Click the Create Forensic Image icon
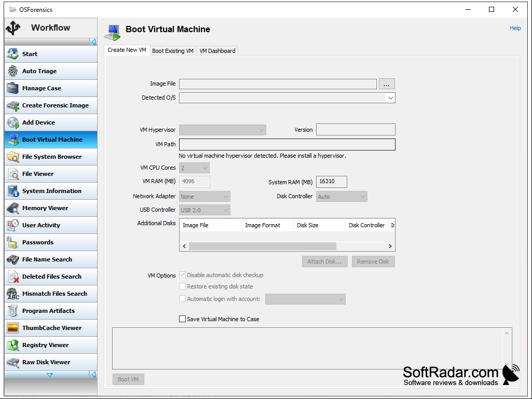The image size is (532, 399). click(13, 105)
